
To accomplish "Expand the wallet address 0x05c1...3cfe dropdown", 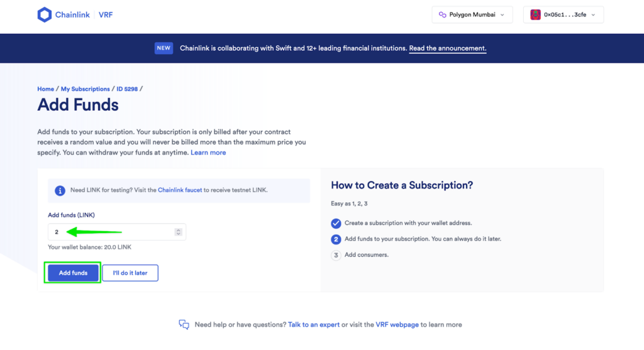I will (x=563, y=15).
